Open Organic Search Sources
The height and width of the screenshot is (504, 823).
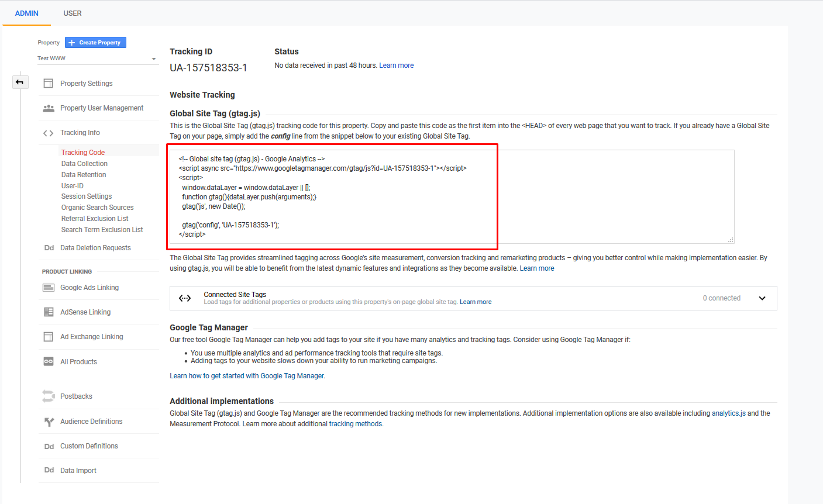coord(97,208)
